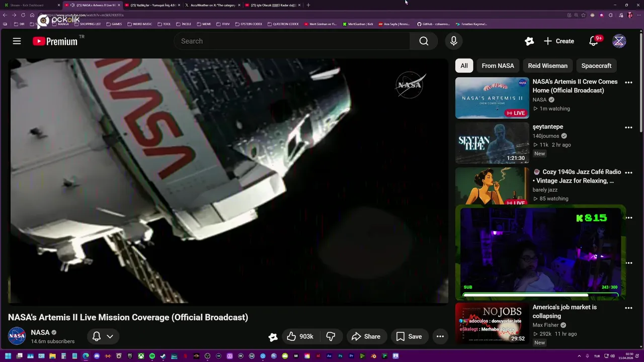Click the Create button
Screen dimensions: 644x362
coord(559,41)
